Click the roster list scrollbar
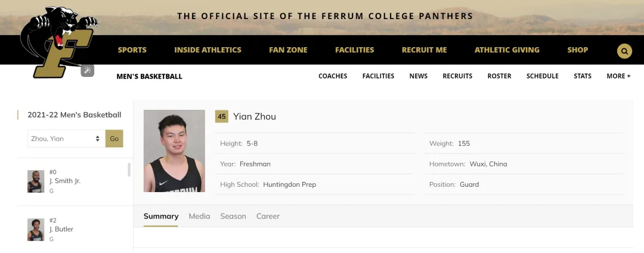 (129, 169)
